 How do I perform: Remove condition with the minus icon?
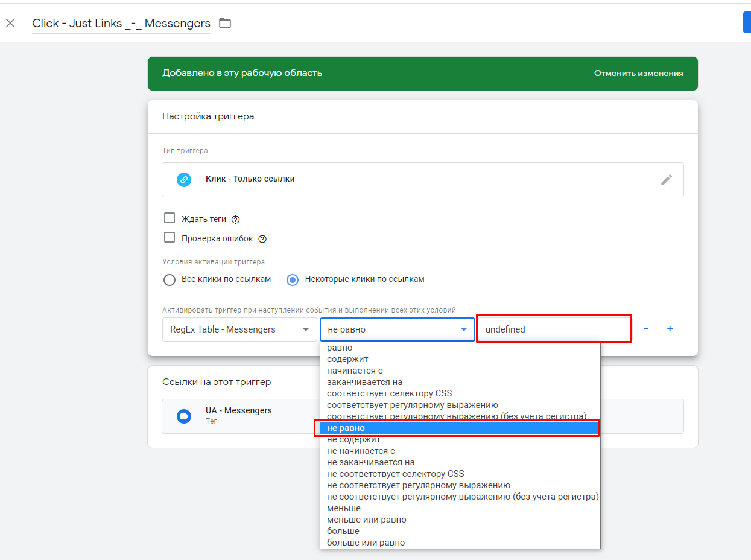click(646, 329)
